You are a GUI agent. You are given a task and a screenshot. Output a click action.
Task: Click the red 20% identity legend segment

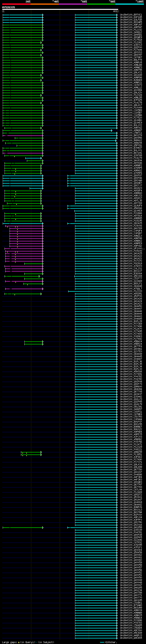click(16, 4)
